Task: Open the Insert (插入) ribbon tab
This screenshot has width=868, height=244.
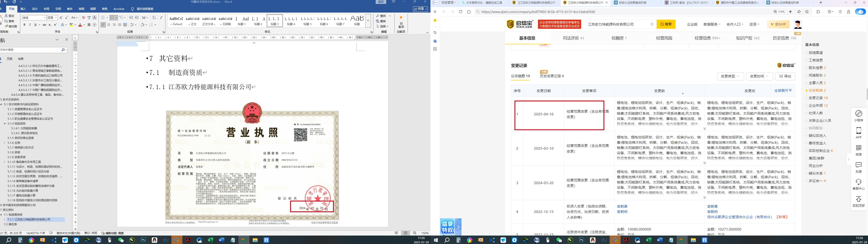Action: tap(23, 9)
